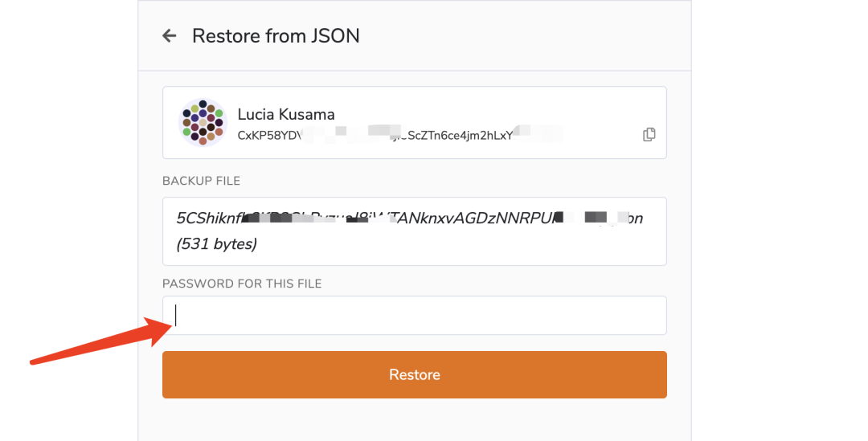Click the text cursor in password box

pos(176,316)
